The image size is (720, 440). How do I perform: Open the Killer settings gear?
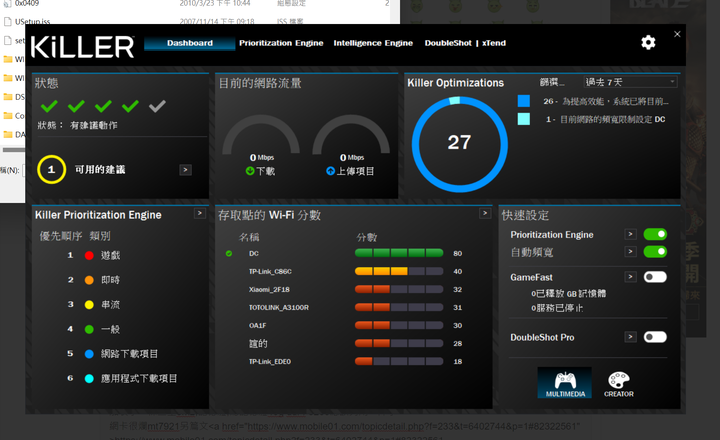pos(648,43)
